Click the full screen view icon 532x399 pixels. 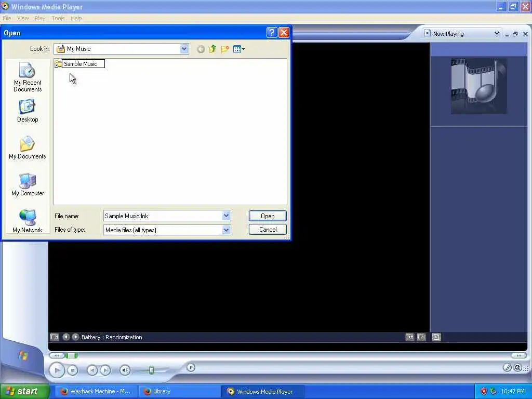421,337
